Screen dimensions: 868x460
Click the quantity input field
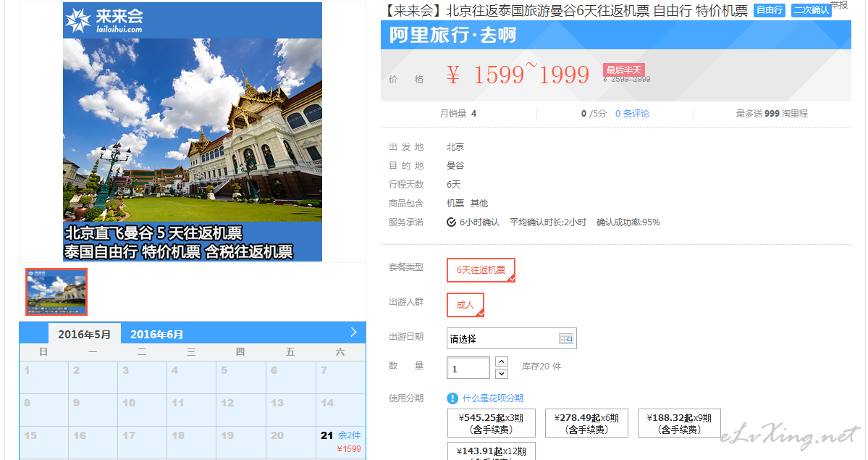point(468,368)
